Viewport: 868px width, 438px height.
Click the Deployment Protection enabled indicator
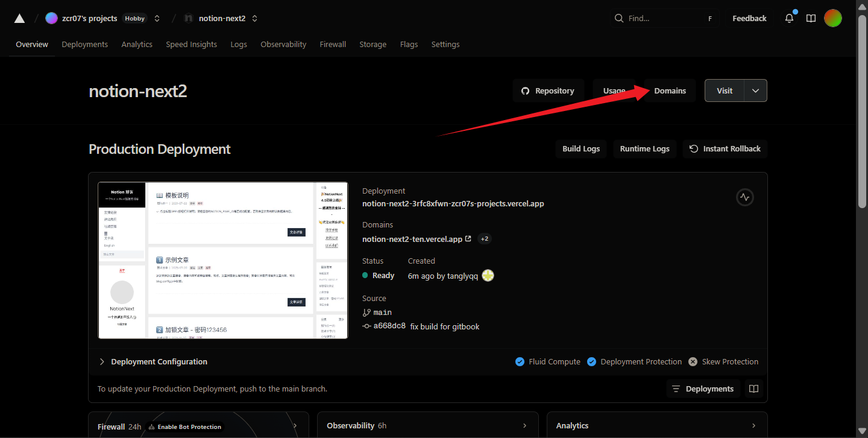(634, 361)
